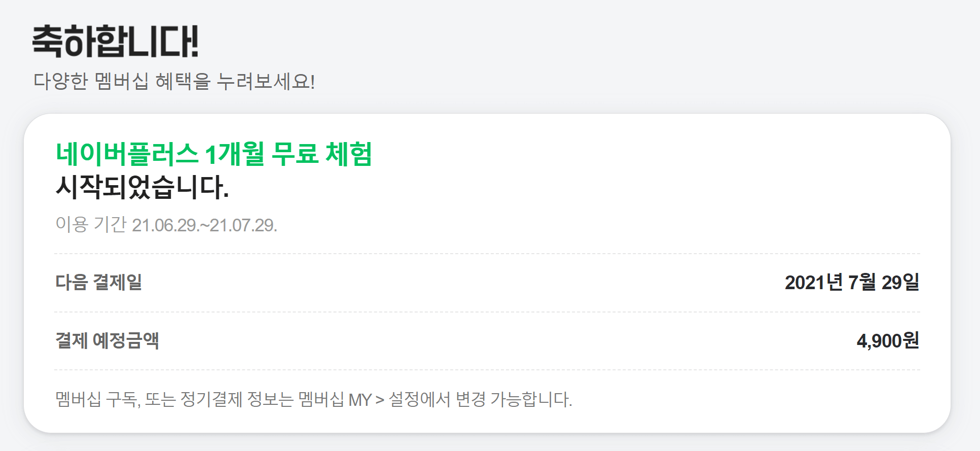Click the 설정에서 word in the notice
The width and height of the screenshot is (980, 451).
tap(419, 399)
